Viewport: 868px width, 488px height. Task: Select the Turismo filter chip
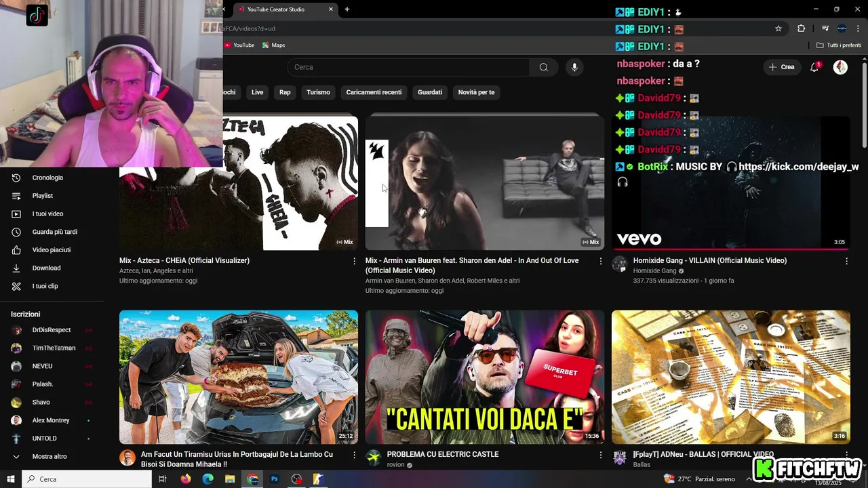pos(318,92)
